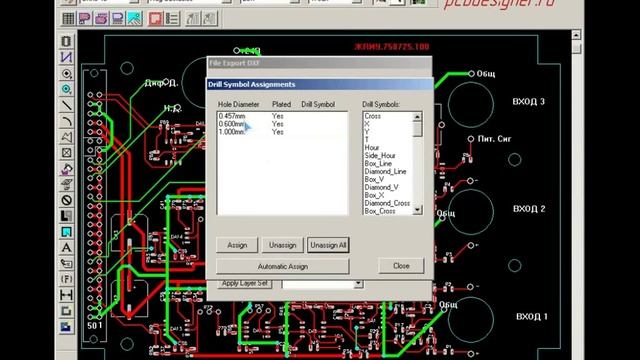Select the Place Keepout tool
This screenshot has height=360, width=640.
67,200
